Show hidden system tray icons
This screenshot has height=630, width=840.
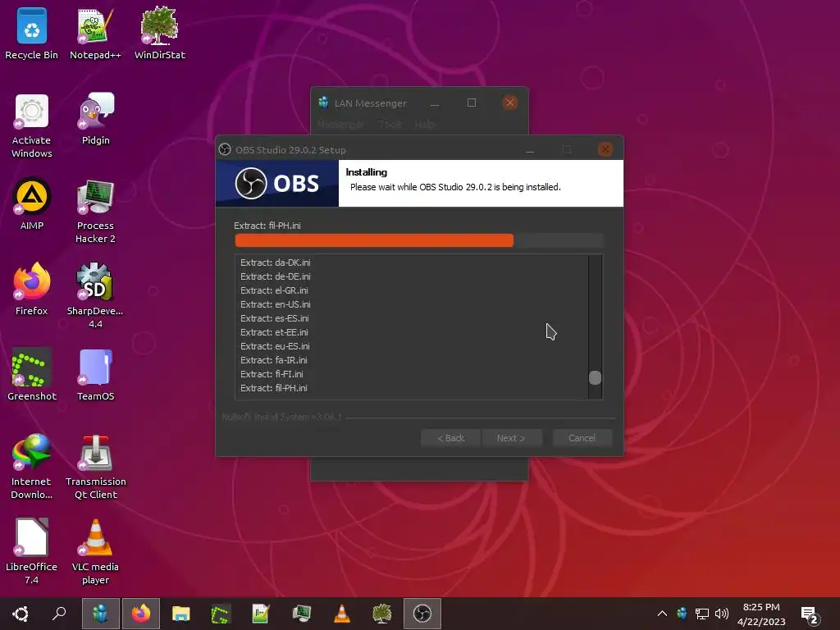[x=662, y=614]
